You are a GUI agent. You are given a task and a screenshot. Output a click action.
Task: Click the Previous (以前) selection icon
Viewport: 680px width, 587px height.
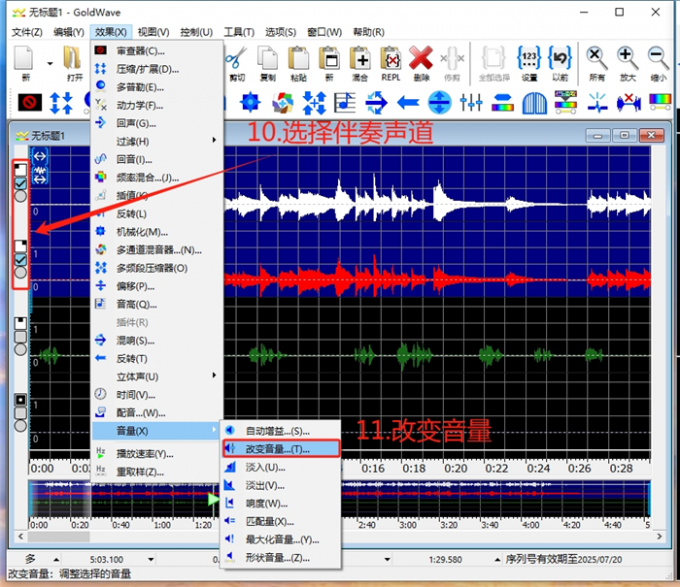point(560,58)
